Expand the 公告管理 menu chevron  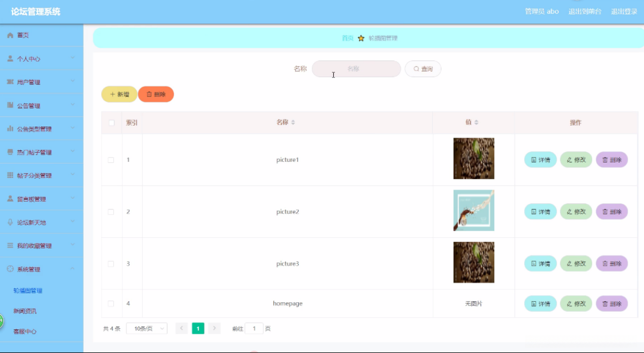73,105
